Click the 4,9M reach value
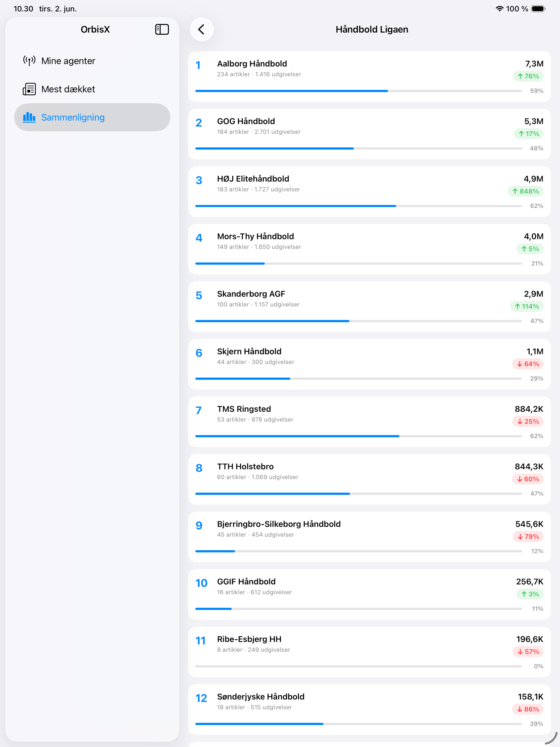Image resolution: width=560 pixels, height=747 pixels. [534, 179]
